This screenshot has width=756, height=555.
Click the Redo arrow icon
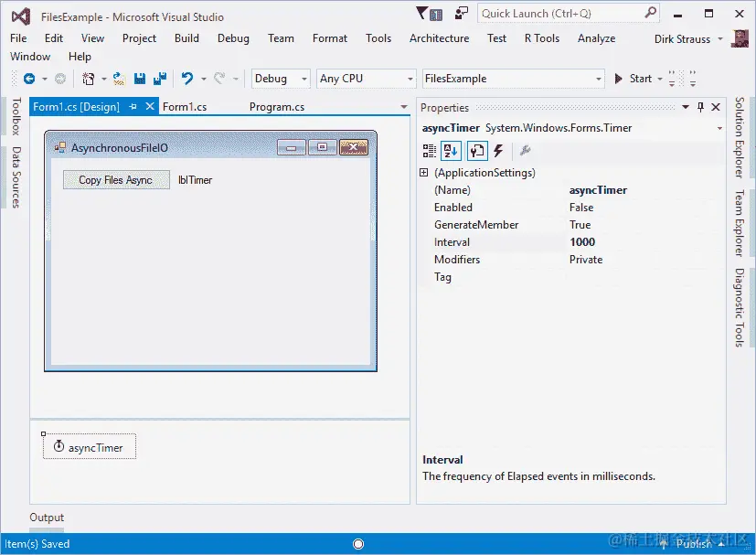220,78
